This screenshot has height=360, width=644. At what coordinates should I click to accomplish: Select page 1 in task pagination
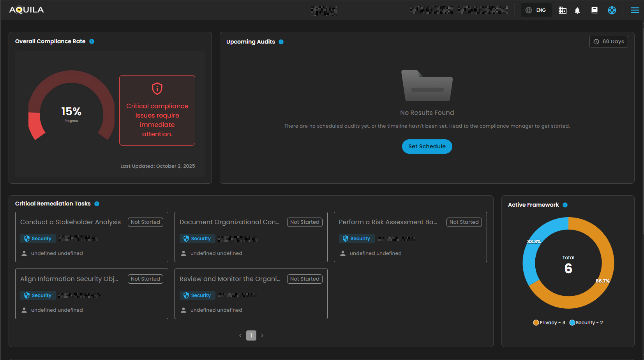click(x=251, y=335)
